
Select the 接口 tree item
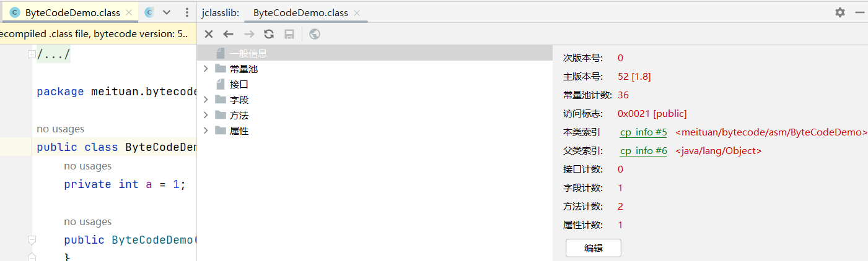(x=239, y=85)
